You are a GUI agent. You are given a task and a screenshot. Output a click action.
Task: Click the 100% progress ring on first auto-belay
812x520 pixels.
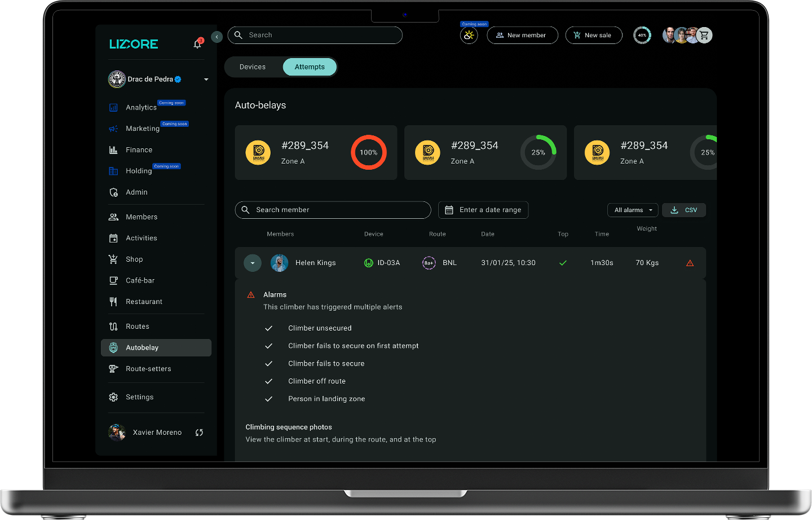click(368, 152)
